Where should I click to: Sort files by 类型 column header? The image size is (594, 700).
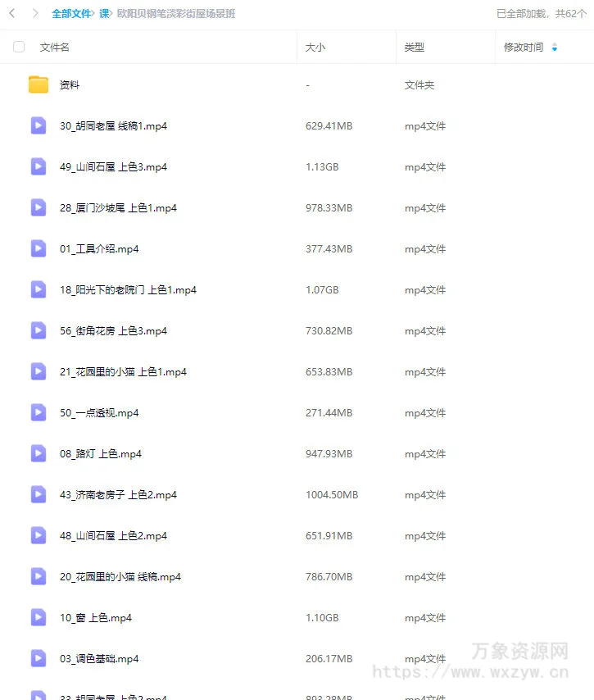point(414,47)
